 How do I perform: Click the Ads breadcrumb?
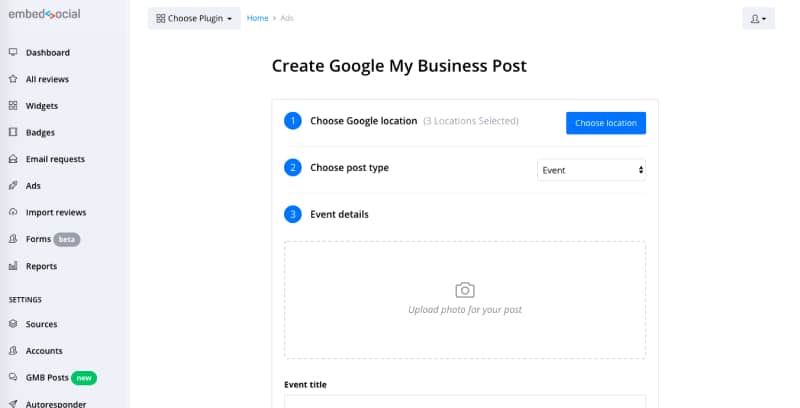point(287,18)
